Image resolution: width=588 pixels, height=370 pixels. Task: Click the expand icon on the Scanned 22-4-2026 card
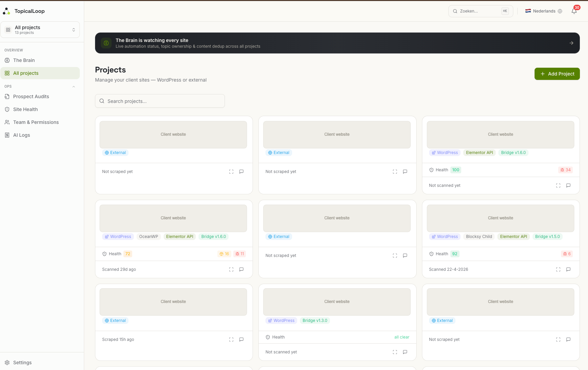click(558, 269)
